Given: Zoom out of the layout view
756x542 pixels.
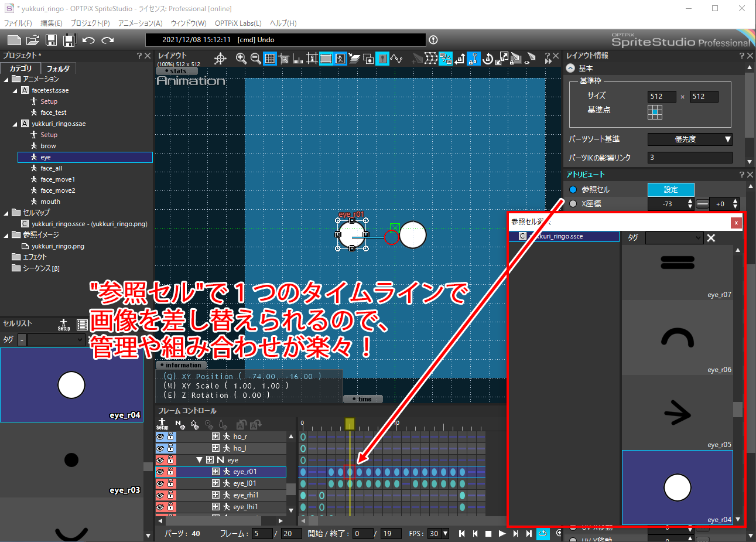Looking at the screenshot, I should [255, 58].
